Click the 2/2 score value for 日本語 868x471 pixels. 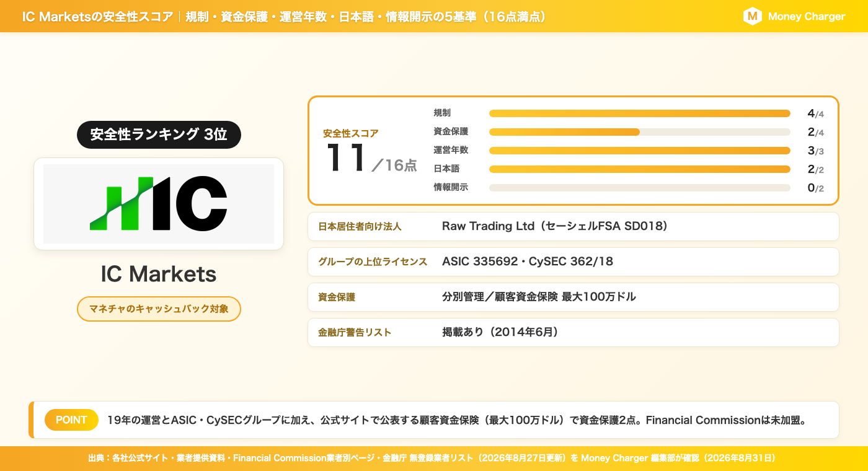point(815,169)
